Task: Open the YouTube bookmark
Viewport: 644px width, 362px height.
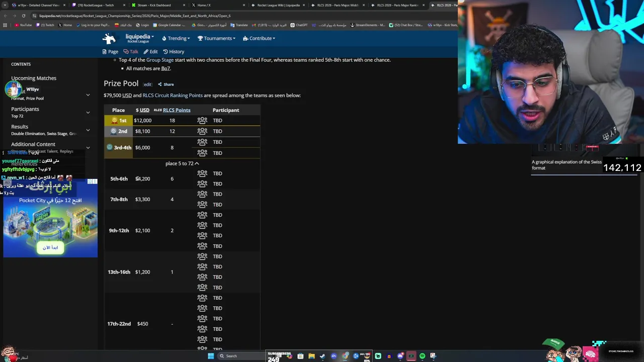Action: [23, 25]
